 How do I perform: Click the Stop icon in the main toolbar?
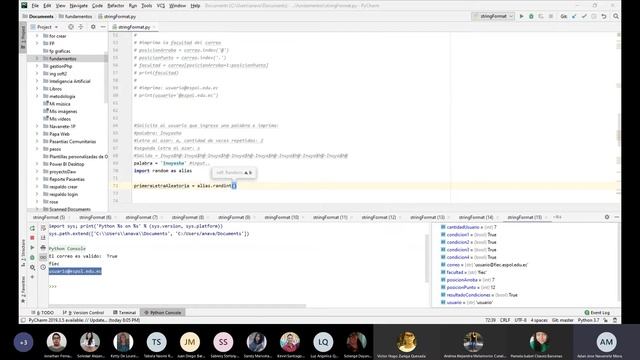551,16
